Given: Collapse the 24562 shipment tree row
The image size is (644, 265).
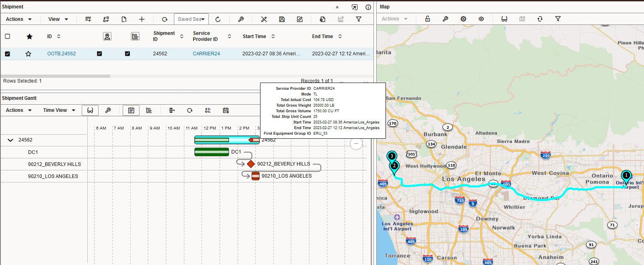Looking at the screenshot, I should pyautogui.click(x=10, y=140).
